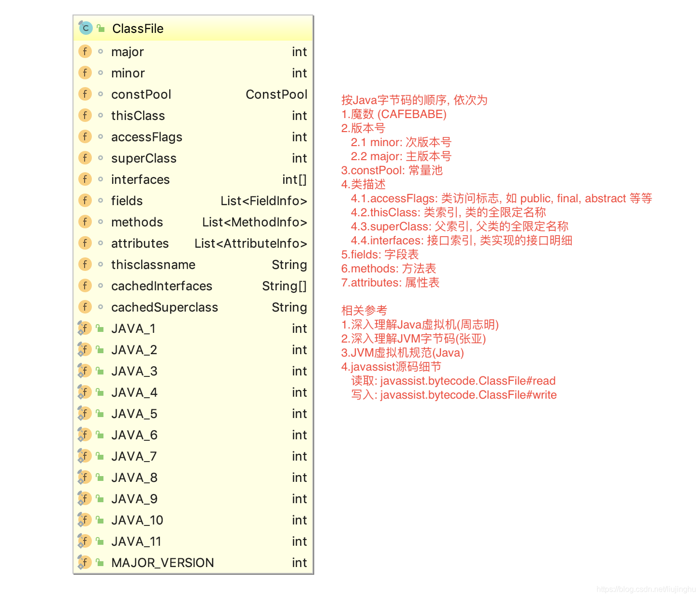Click the field icon for fields
Image resolution: width=700 pixels, height=598 pixels.
click(85, 200)
